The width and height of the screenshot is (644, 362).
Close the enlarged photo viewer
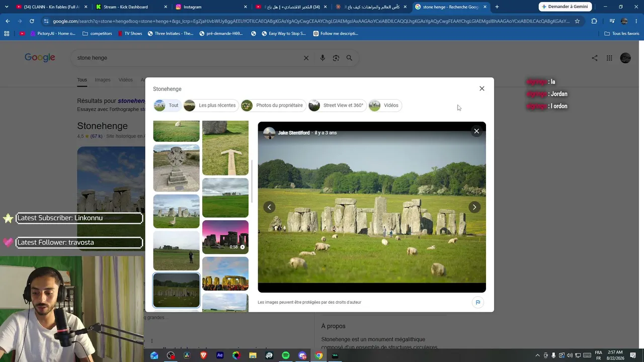coord(476,131)
